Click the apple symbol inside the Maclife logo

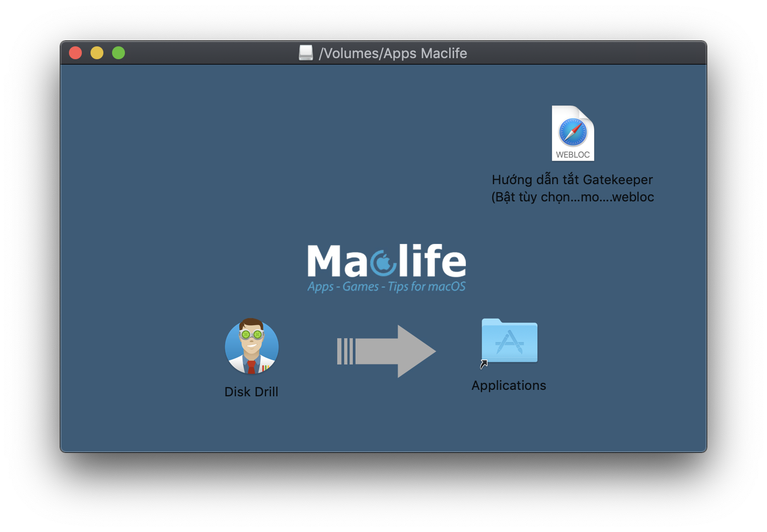(382, 262)
